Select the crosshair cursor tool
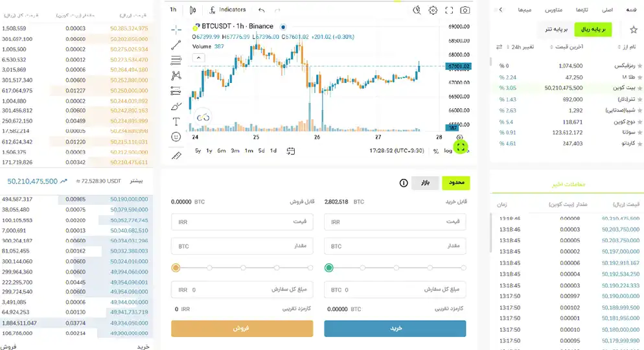 click(x=176, y=30)
